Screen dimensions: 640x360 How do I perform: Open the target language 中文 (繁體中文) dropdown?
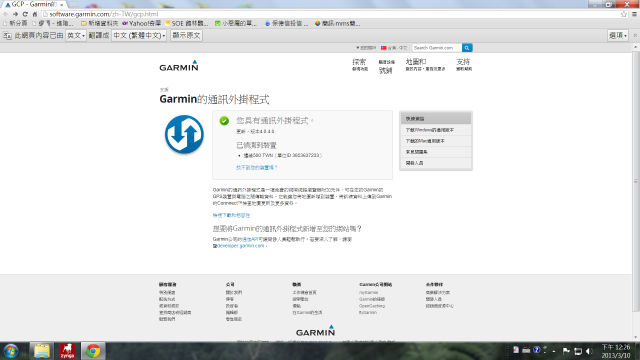[139, 36]
